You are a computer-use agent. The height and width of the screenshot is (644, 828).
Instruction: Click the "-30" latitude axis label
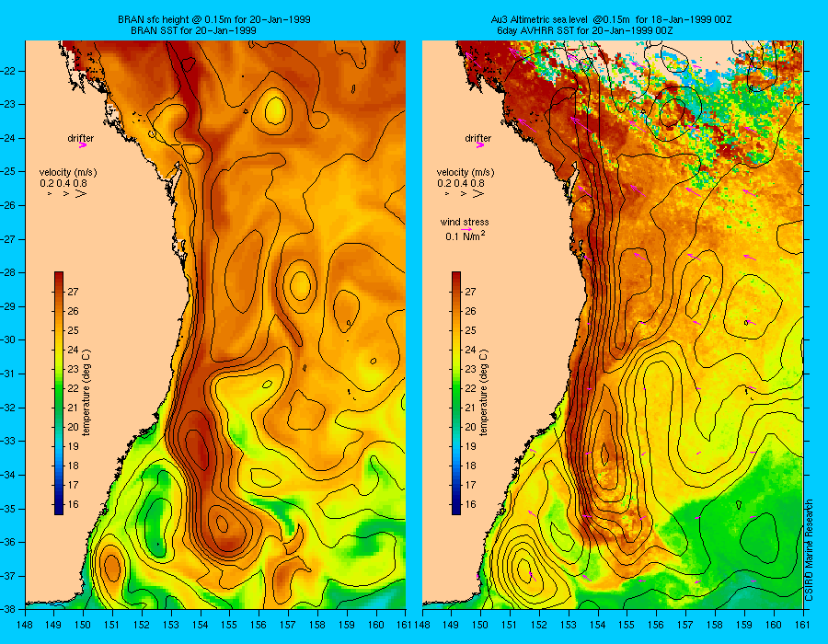pyautogui.click(x=8, y=340)
